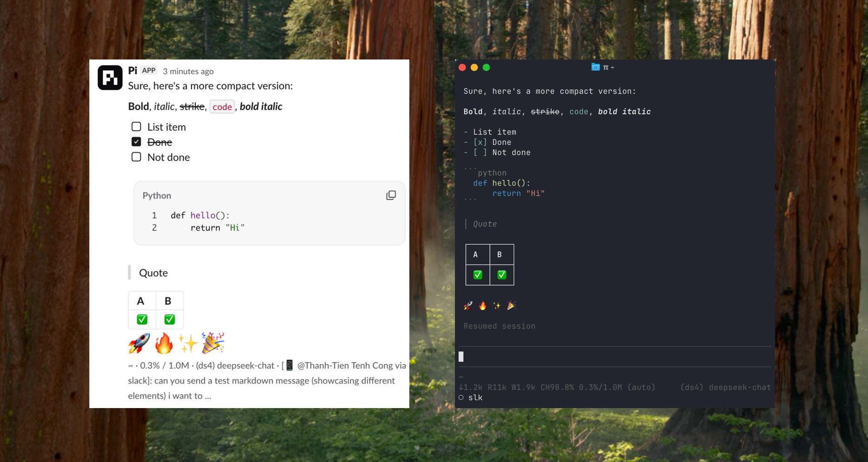Click the APP badge next to Pi
The image size is (868, 462).
pyautogui.click(x=149, y=70)
